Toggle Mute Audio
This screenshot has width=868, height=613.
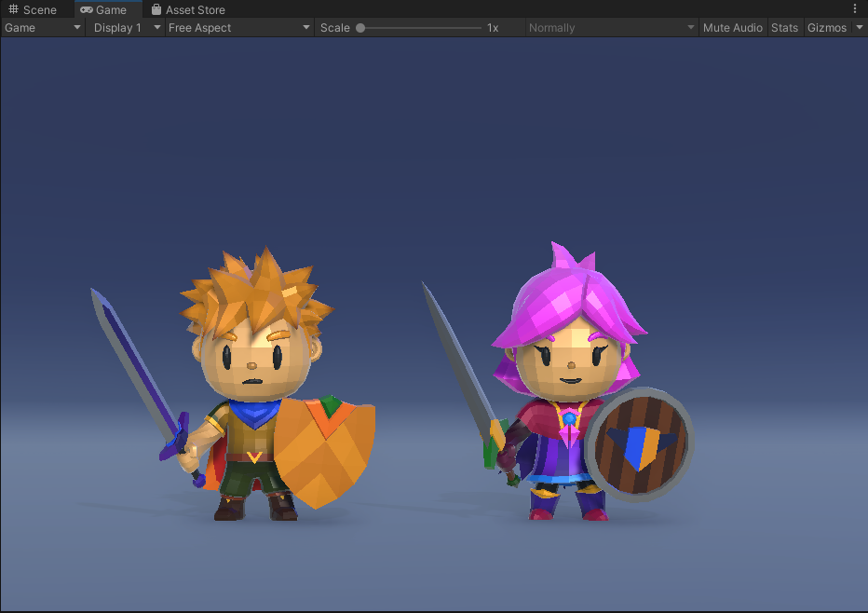pos(732,28)
